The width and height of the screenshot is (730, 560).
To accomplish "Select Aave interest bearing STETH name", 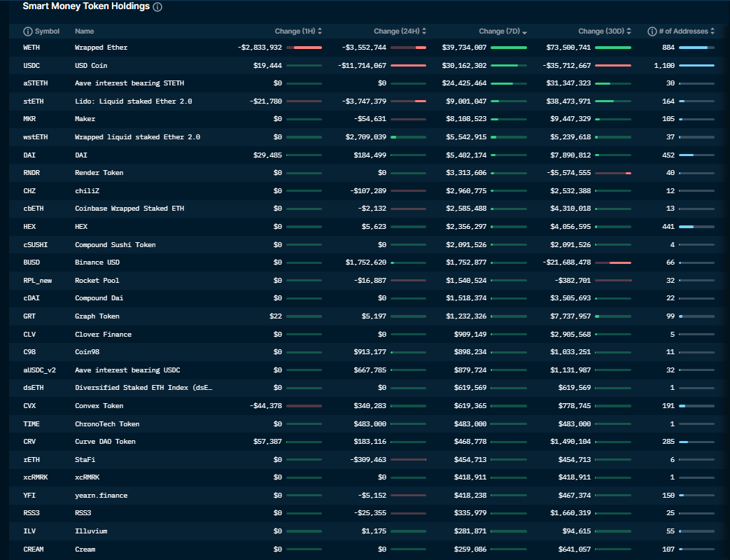I will 129,83.
